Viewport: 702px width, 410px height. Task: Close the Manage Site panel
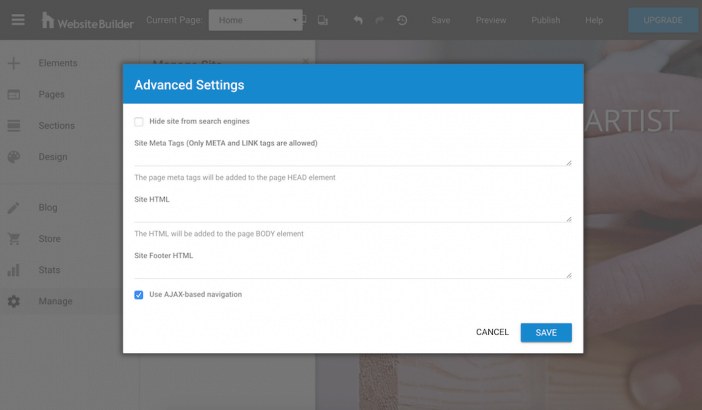coord(305,61)
